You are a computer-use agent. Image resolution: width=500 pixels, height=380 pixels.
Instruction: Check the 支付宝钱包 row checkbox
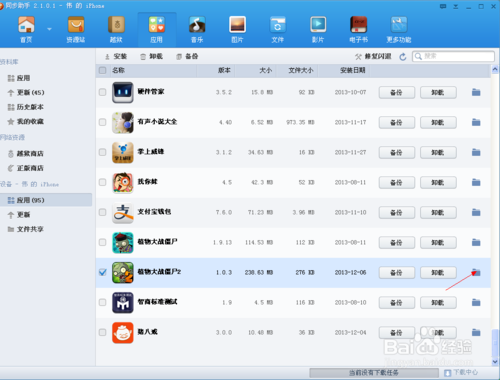click(103, 212)
